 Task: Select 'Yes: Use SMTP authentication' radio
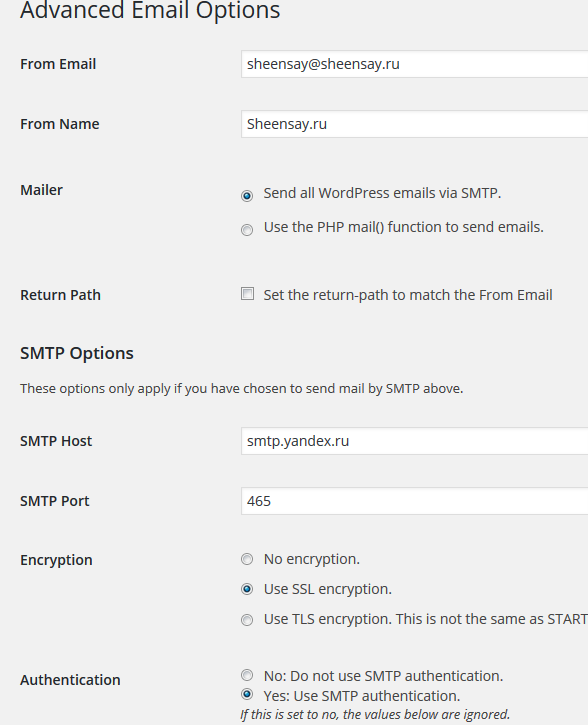pyautogui.click(x=247, y=694)
